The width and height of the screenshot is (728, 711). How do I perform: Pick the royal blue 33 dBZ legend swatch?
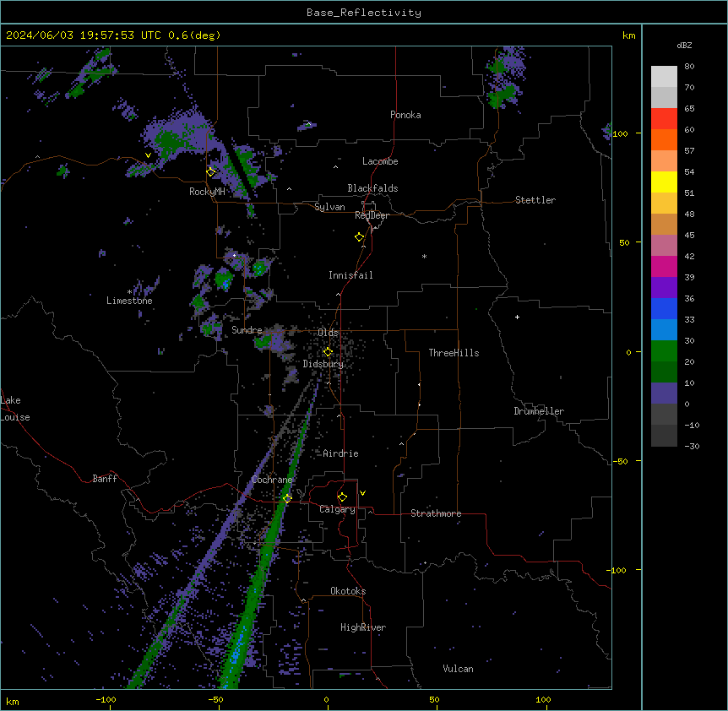coord(664,308)
